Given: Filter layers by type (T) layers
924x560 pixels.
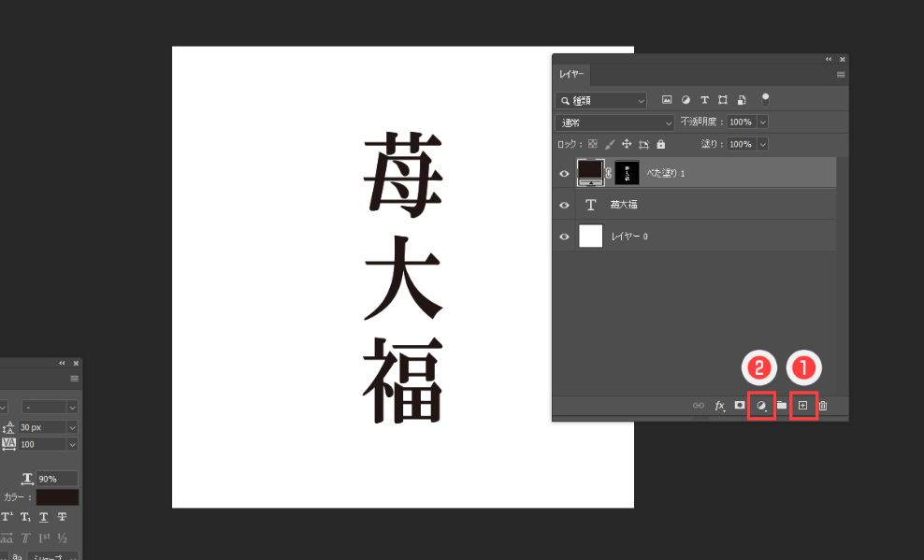Looking at the screenshot, I should 704,100.
